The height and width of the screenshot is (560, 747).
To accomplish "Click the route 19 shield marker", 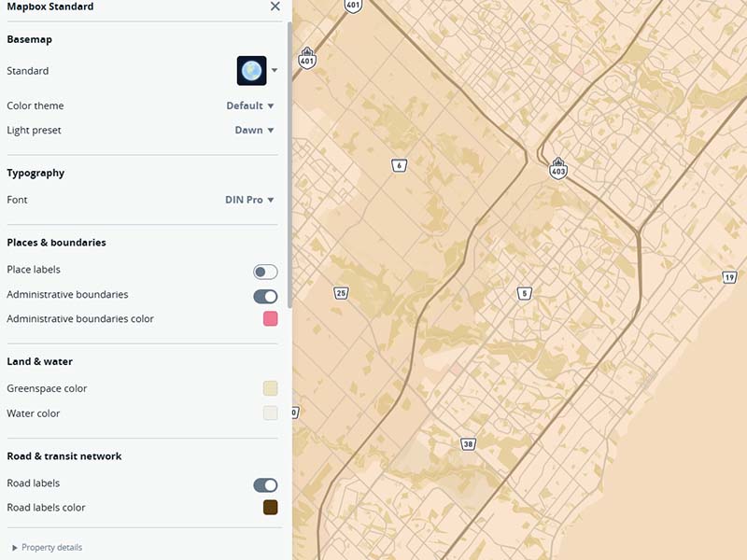I will click(729, 277).
